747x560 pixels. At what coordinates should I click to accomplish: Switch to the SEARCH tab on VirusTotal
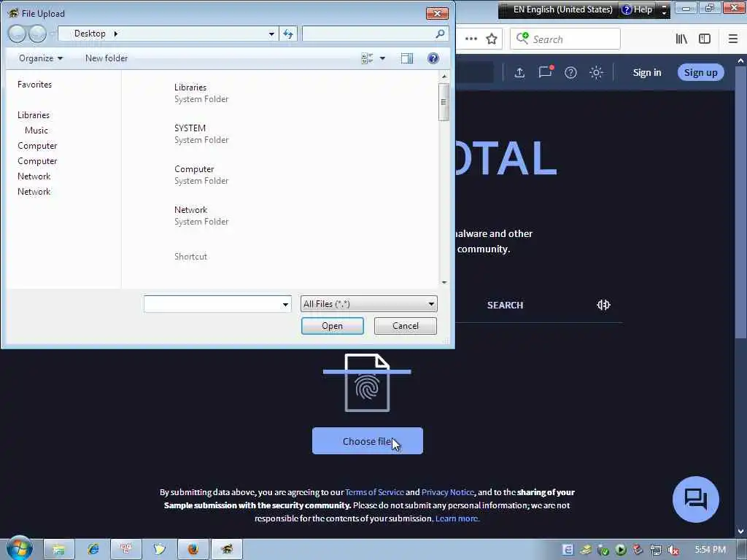click(x=505, y=306)
